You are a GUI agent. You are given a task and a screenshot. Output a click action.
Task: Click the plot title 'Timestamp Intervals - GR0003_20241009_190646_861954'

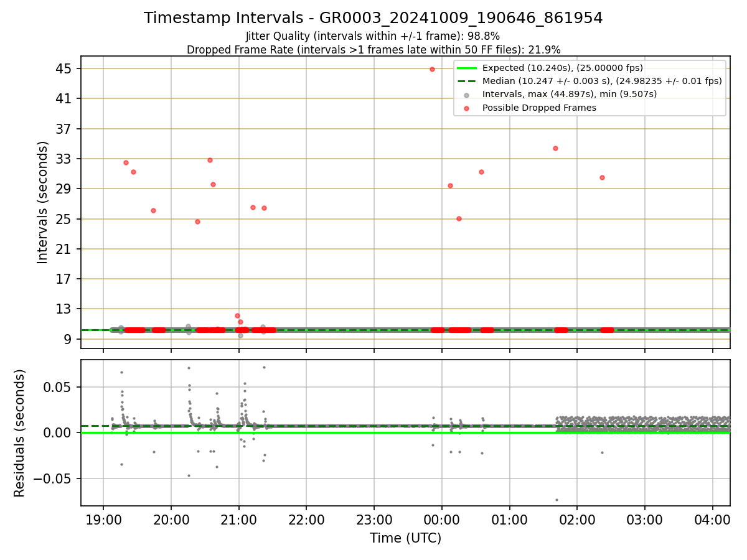point(373,18)
